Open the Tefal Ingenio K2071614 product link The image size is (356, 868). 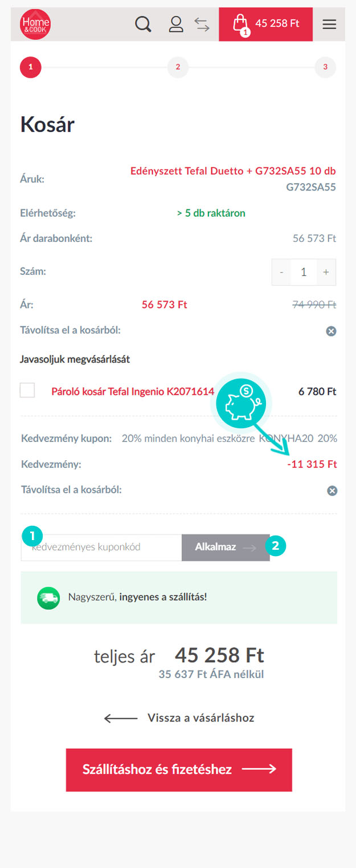[x=133, y=392]
